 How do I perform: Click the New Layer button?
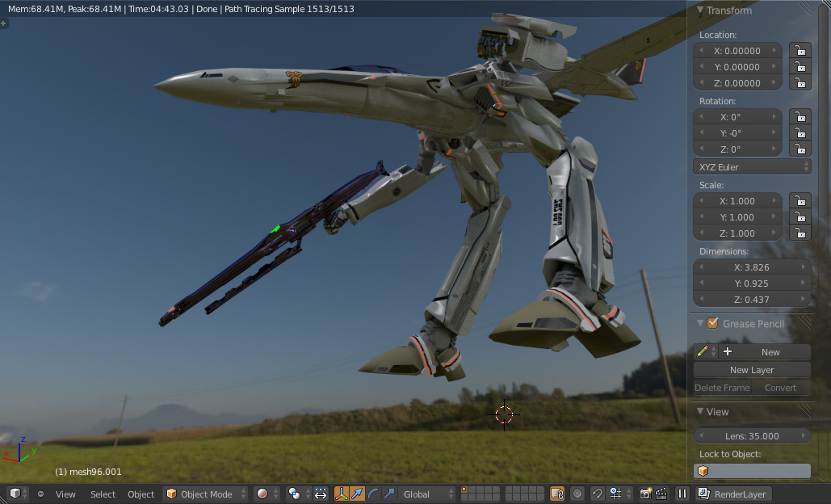752,369
